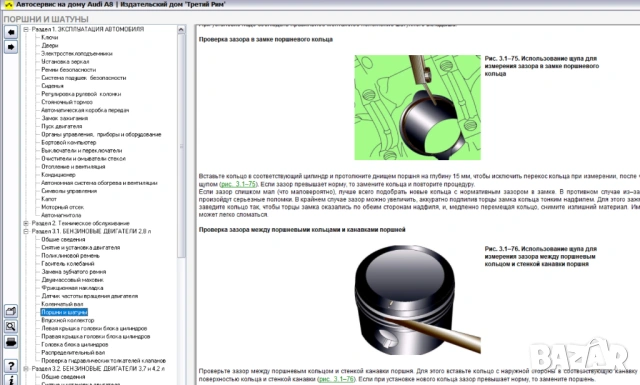This screenshot has width=640, height=385.
Task: Open Система подушек безопасности topic
Action: (x=84, y=78)
